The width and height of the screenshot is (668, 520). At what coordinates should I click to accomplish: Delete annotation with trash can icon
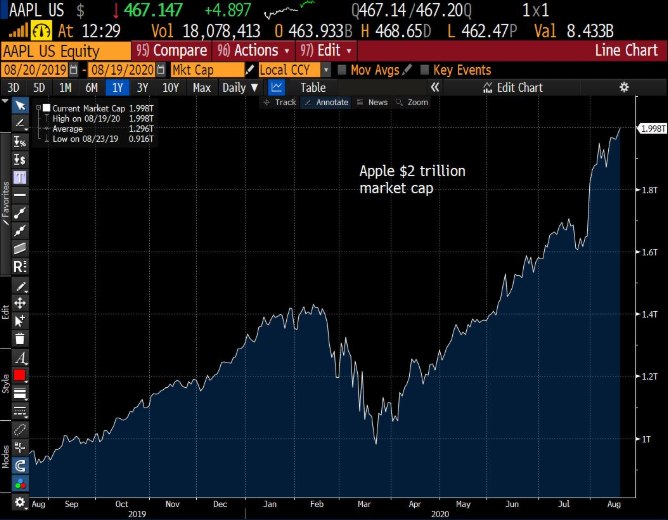(x=20, y=339)
